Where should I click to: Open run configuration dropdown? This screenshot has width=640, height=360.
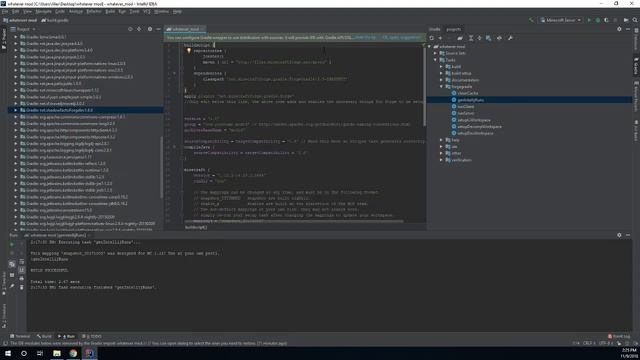click(x=560, y=20)
